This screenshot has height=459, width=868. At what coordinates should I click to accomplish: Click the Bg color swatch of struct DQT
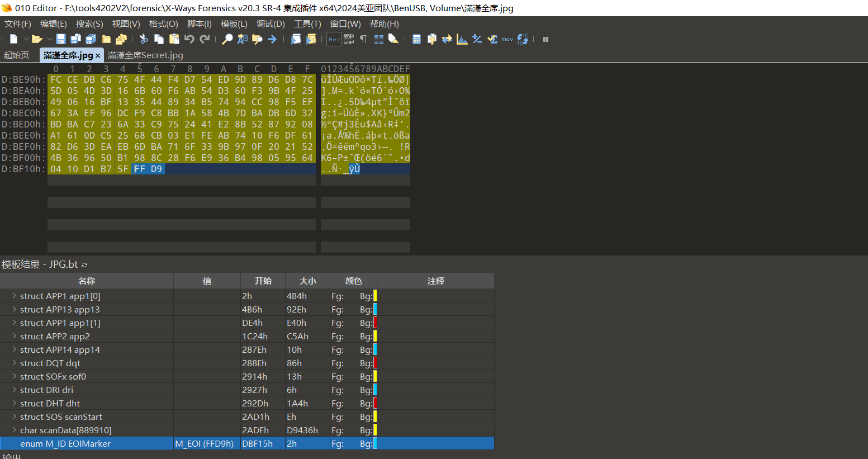pos(375,363)
